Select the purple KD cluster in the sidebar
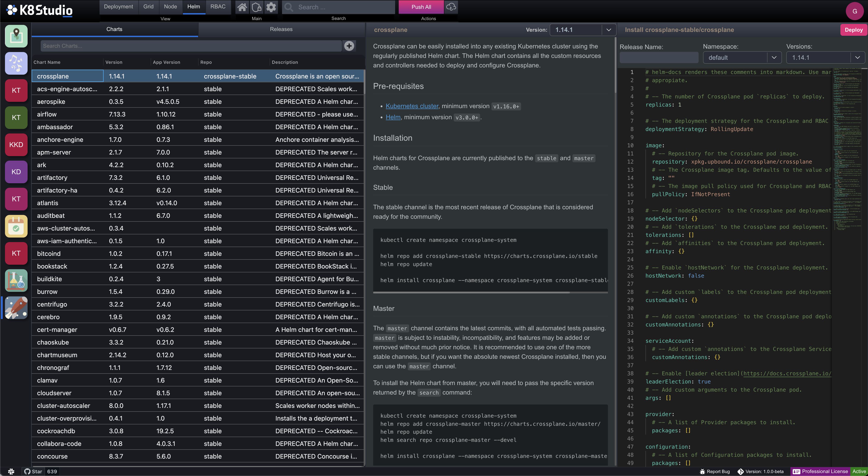This screenshot has width=868, height=476. [x=16, y=172]
